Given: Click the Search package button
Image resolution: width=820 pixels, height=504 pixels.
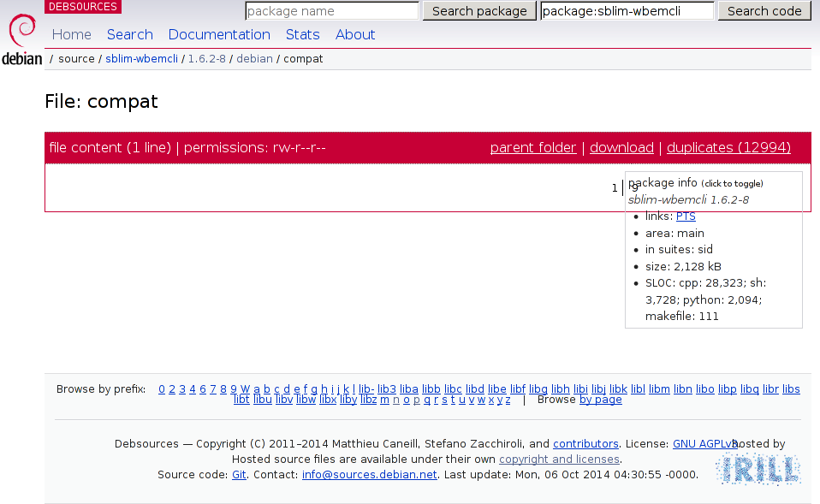Looking at the screenshot, I should pos(479,11).
